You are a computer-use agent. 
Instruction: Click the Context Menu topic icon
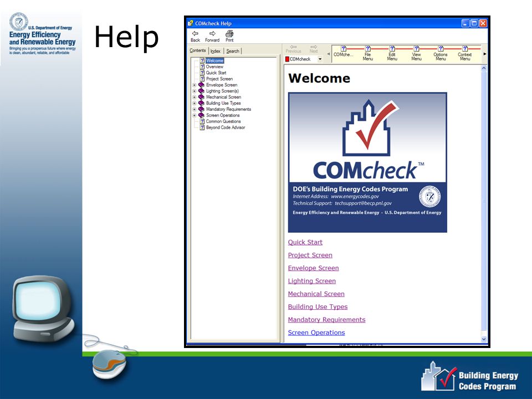(465, 49)
